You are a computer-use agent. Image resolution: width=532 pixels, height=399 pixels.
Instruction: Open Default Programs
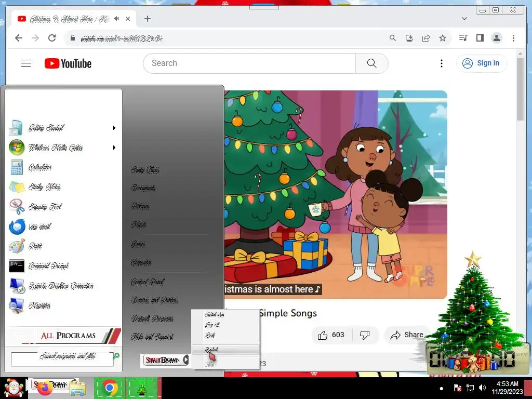click(x=152, y=318)
